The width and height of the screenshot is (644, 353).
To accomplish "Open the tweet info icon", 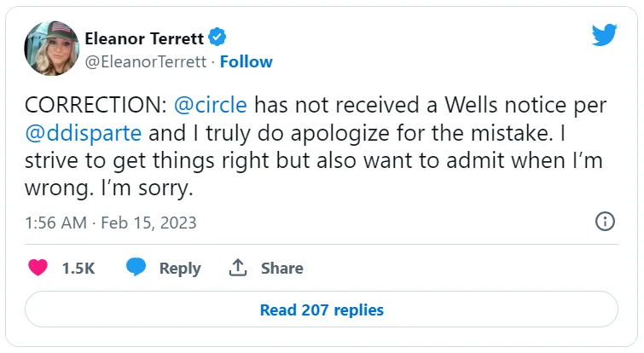I will (x=605, y=222).
